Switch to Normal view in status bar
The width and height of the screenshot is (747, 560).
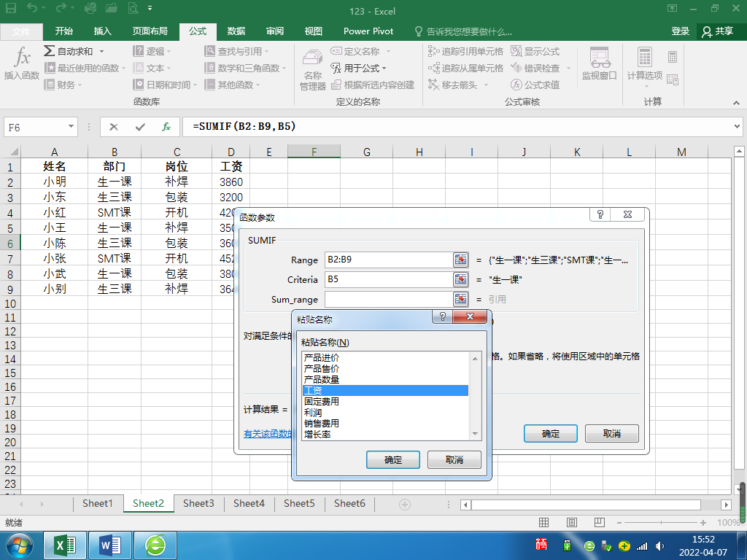(543, 522)
